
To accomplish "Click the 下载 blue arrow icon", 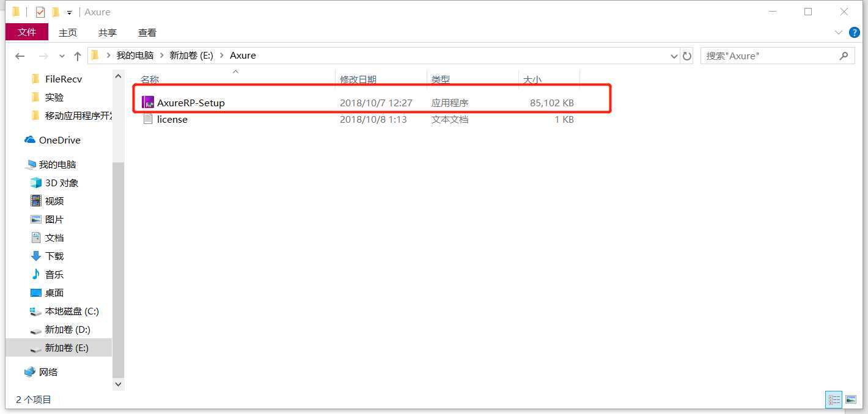I will (35, 256).
